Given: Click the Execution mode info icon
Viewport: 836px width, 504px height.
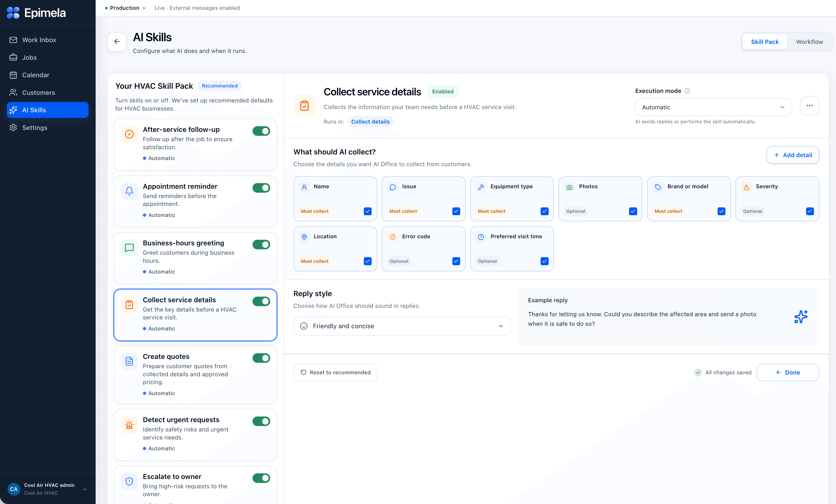Looking at the screenshot, I should pos(687,91).
